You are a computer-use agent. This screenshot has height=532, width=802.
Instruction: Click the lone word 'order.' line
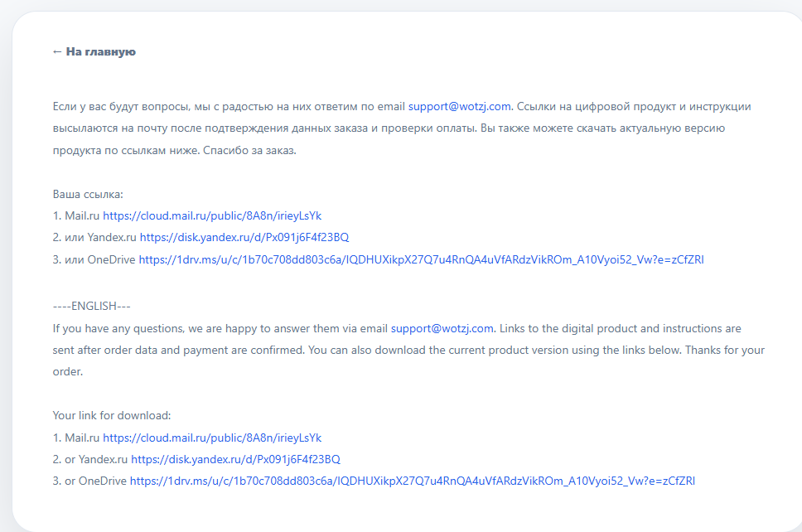pos(67,371)
